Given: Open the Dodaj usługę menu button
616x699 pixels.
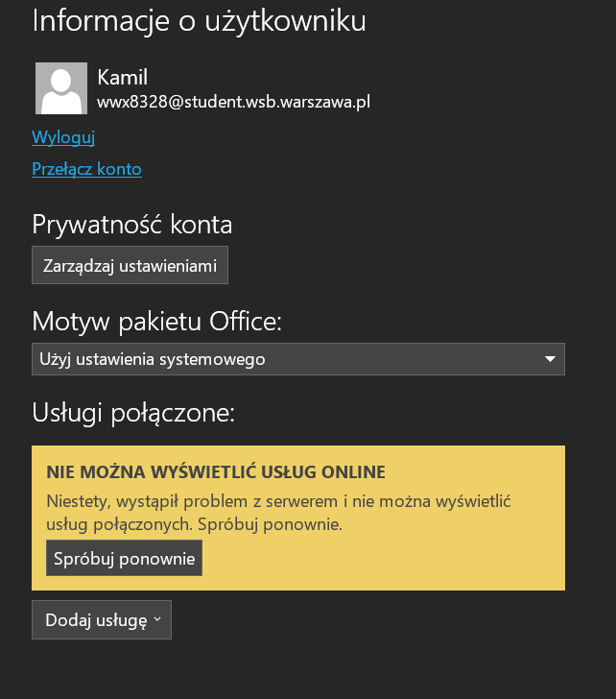Looking at the screenshot, I should pos(102,620).
